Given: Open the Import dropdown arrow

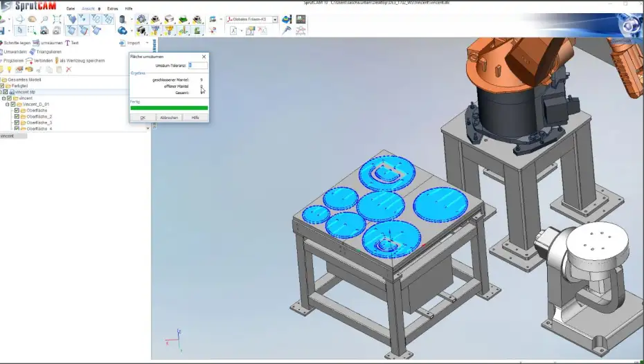Looking at the screenshot, I should tap(147, 43).
